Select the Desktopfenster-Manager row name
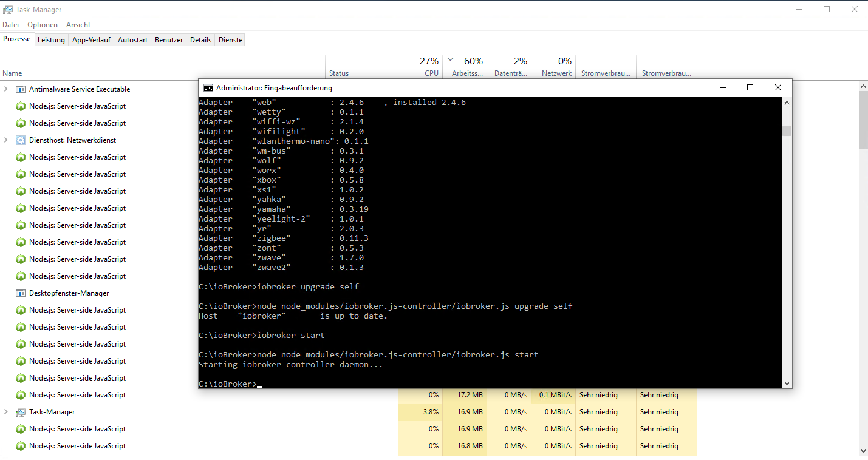Viewport: 868px width, 460px height. point(69,293)
